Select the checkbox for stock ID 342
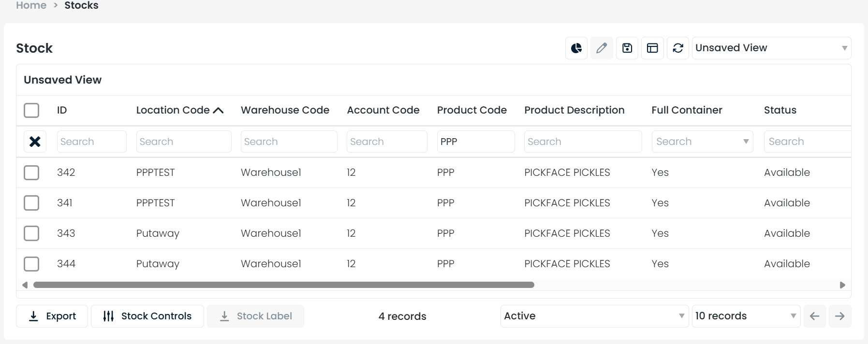 tap(31, 172)
